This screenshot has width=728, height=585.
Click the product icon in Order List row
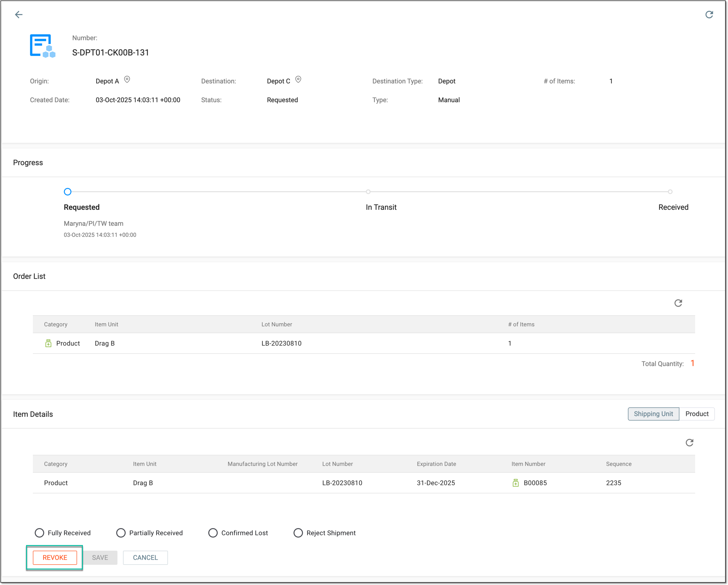(x=48, y=343)
